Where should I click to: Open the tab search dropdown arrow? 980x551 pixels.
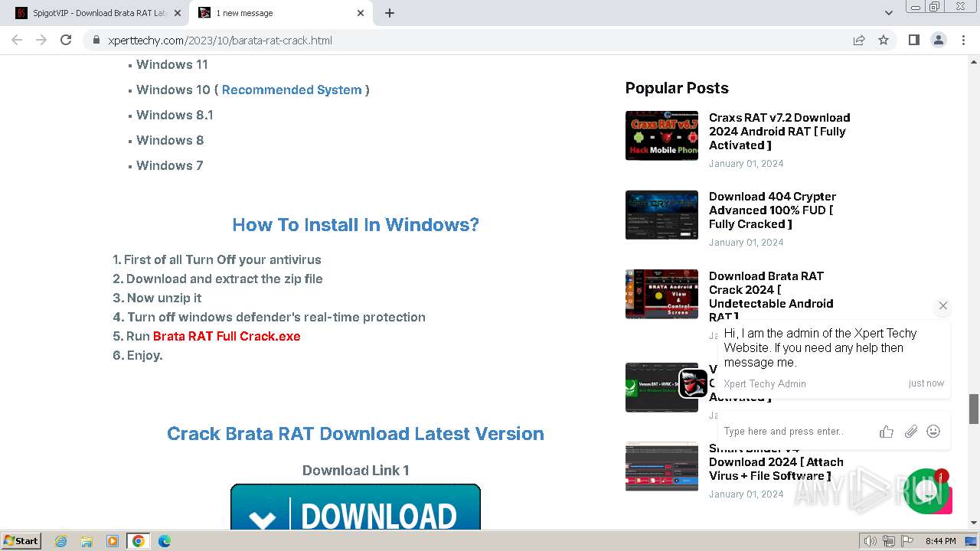click(889, 13)
